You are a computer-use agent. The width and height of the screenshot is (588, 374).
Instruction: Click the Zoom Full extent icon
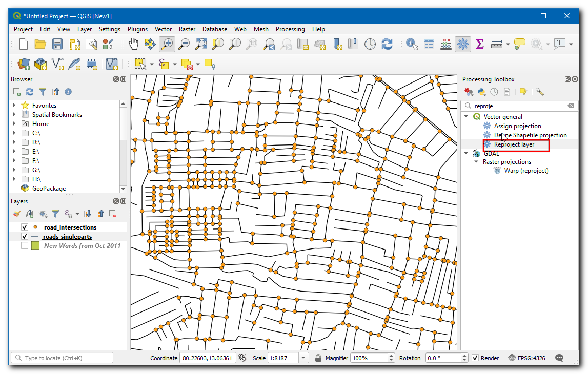pyautogui.click(x=201, y=45)
